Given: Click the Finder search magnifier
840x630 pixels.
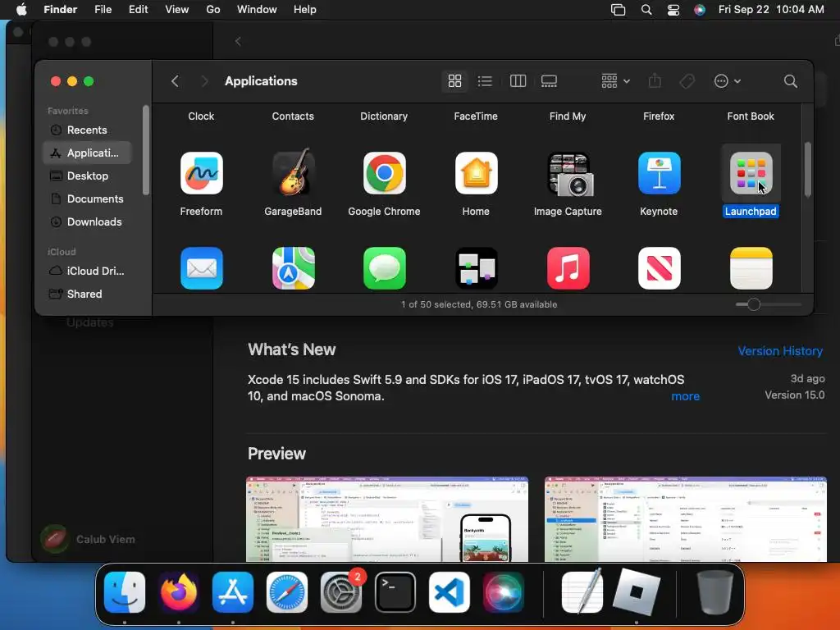Looking at the screenshot, I should coord(790,81).
